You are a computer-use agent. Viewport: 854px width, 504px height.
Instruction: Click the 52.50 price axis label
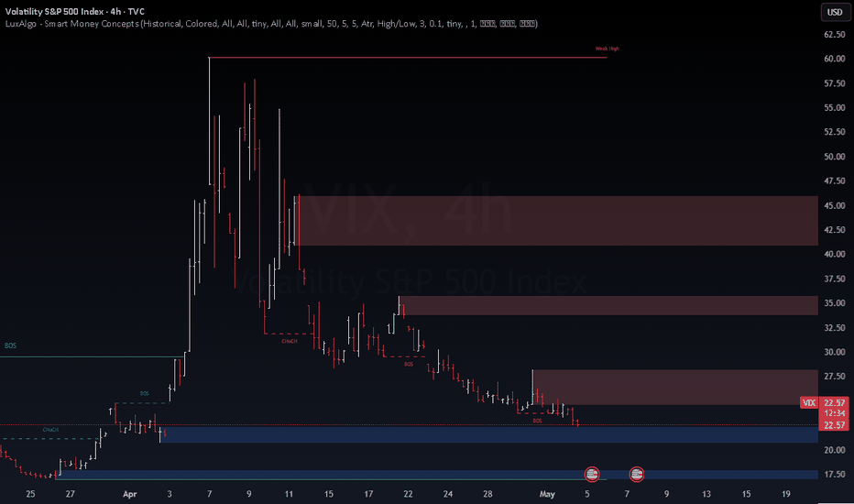click(835, 132)
